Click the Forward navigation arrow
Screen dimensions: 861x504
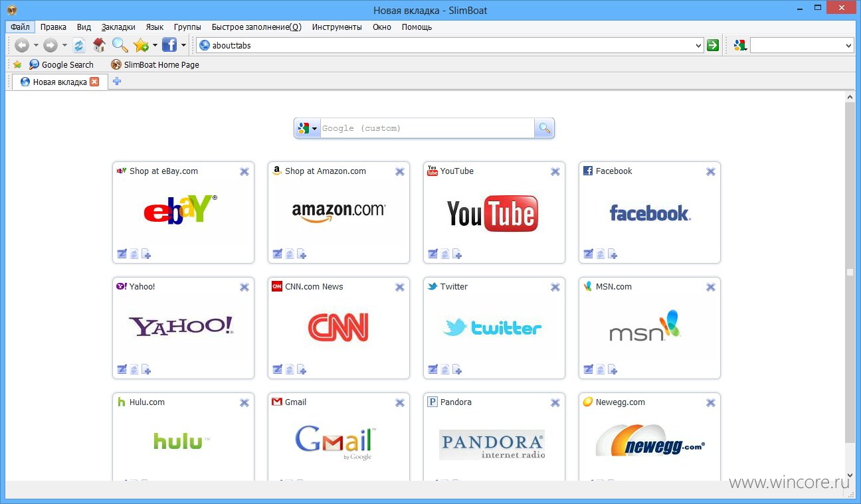(x=50, y=45)
